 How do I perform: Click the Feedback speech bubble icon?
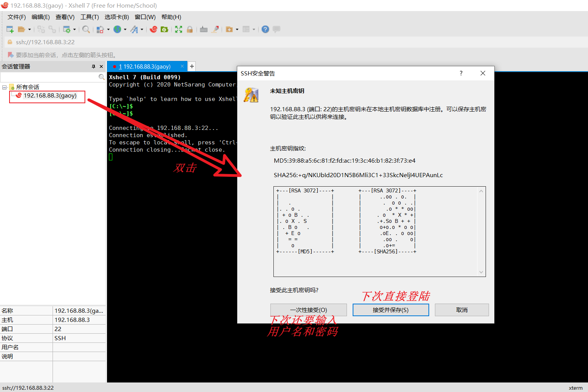point(276,29)
